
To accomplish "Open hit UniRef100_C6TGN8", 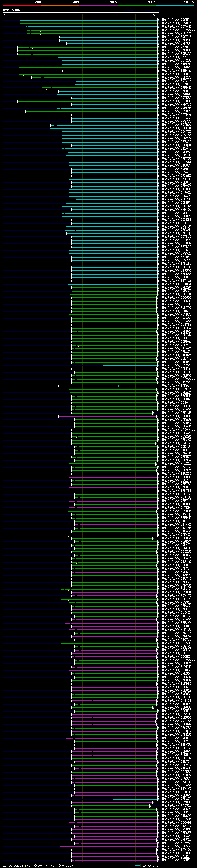I will [x=177, y=27].
